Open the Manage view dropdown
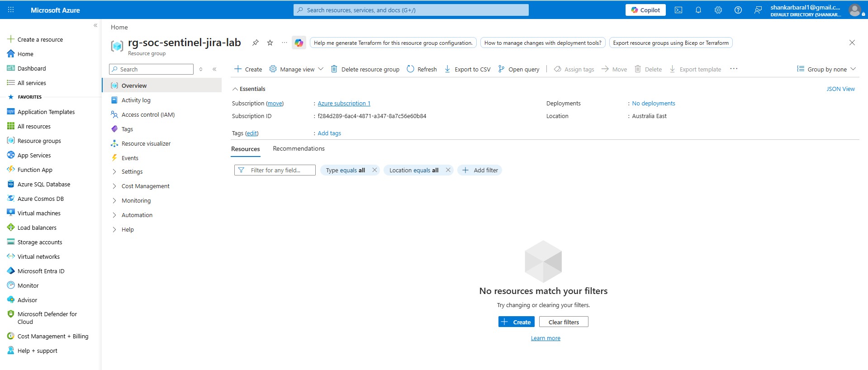This screenshot has height=370, width=868. (297, 69)
